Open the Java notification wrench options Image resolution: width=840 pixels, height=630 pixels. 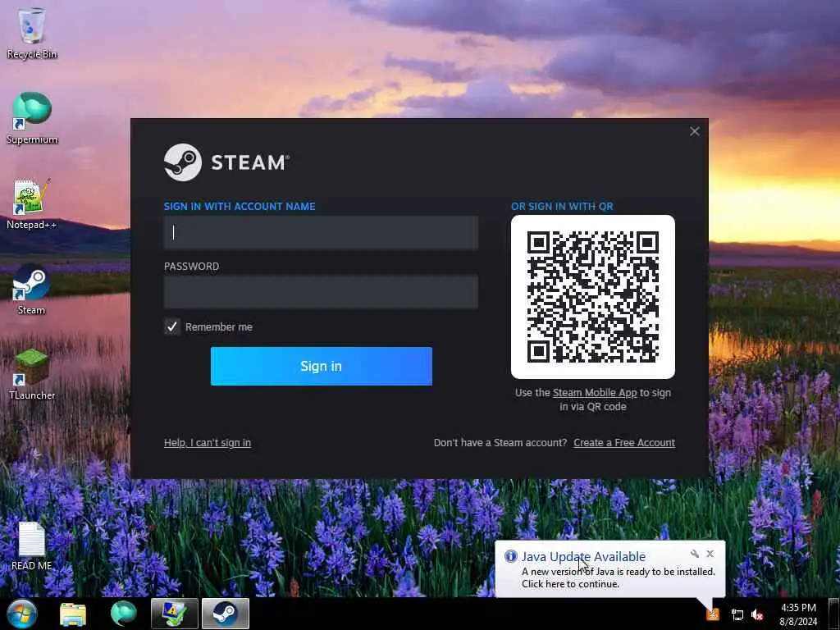(694, 554)
